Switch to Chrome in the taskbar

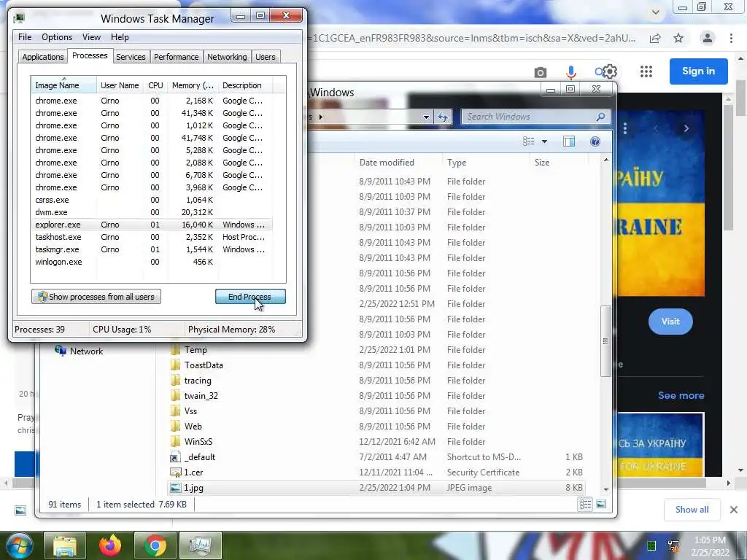point(155,545)
